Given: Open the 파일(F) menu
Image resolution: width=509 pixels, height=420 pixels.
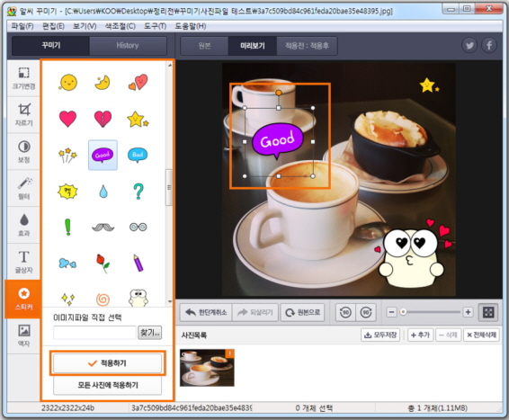Looking at the screenshot, I should [22, 26].
